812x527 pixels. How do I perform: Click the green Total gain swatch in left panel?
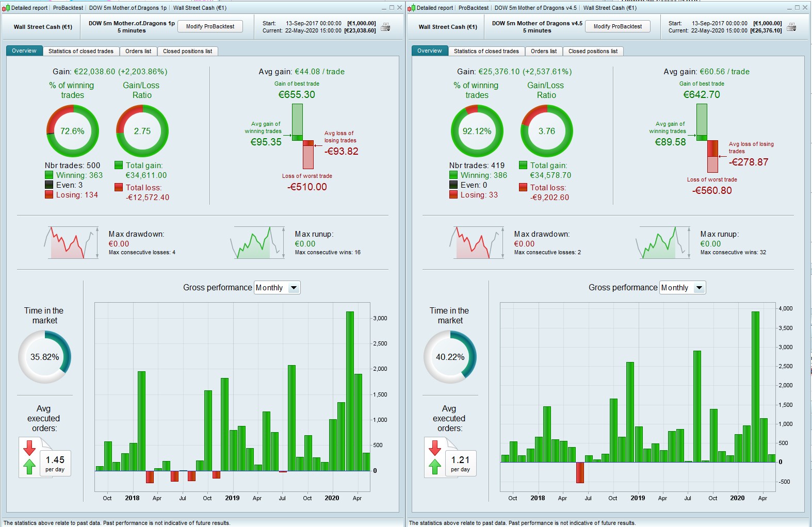(119, 165)
